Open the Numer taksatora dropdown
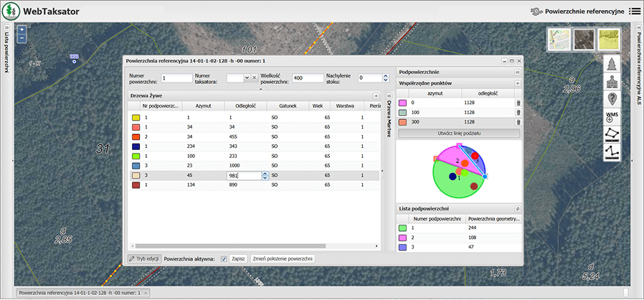This screenshot has height=300, width=644. pyautogui.click(x=246, y=78)
